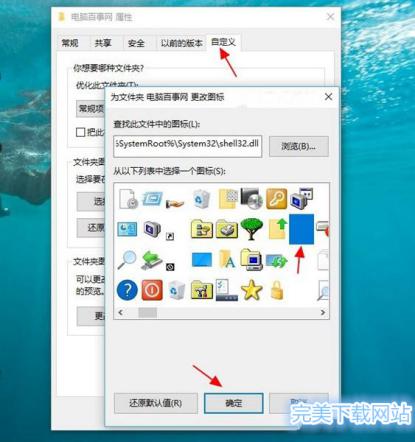Toggle the 把此 checkbox in properties window
Image resolution: width=415 pixels, height=442 pixels.
point(80,132)
